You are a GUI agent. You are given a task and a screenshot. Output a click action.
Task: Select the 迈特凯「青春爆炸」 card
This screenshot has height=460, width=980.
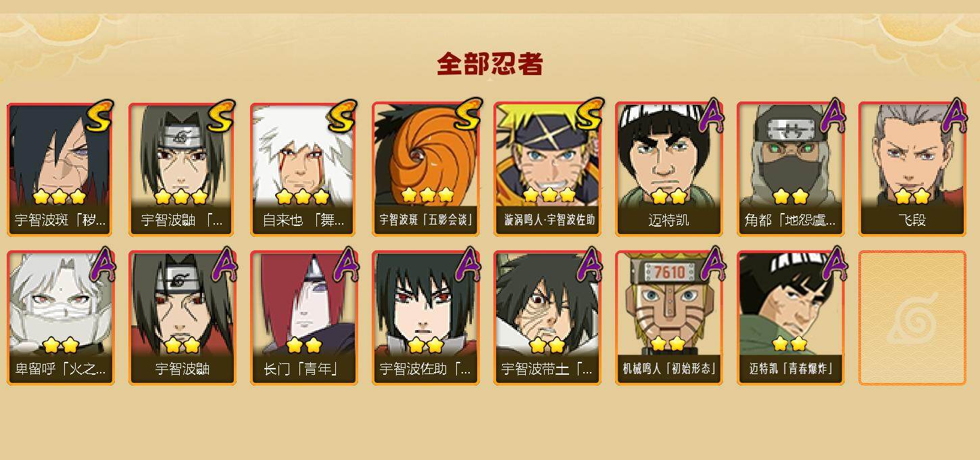point(790,318)
